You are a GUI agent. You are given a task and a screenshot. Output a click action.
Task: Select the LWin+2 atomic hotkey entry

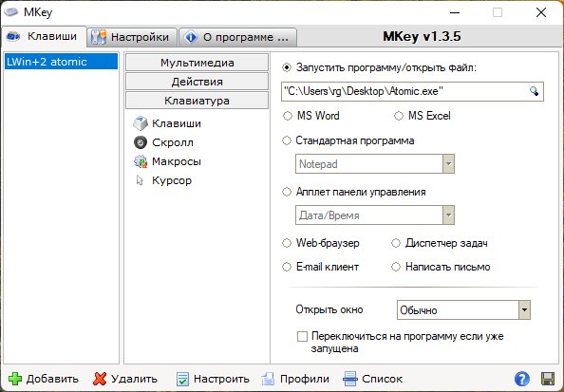[61, 62]
